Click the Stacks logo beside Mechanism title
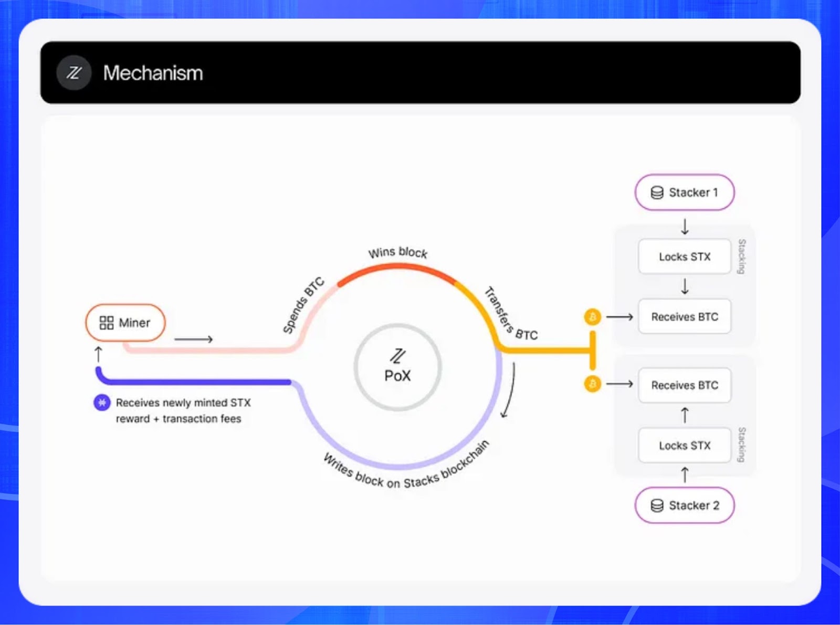 pos(73,73)
